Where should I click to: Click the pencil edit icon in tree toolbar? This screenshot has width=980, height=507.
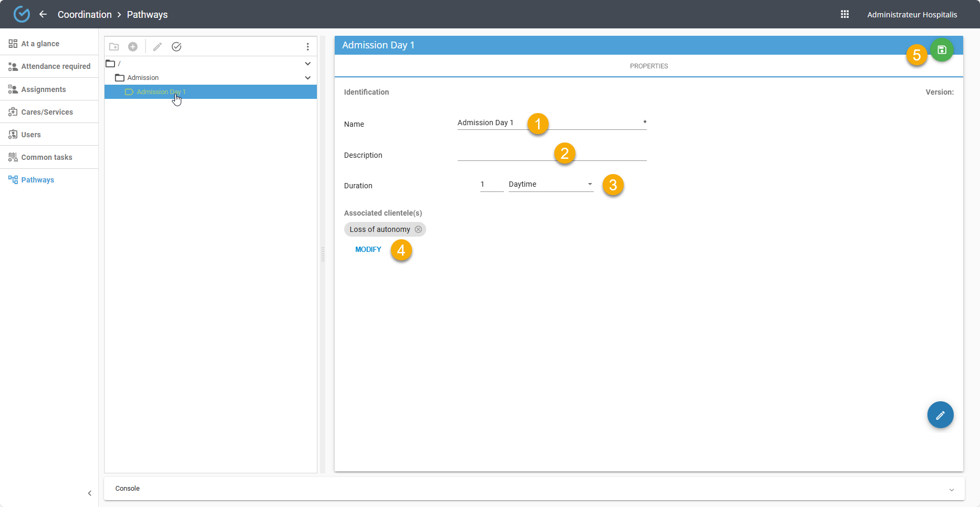tap(157, 47)
